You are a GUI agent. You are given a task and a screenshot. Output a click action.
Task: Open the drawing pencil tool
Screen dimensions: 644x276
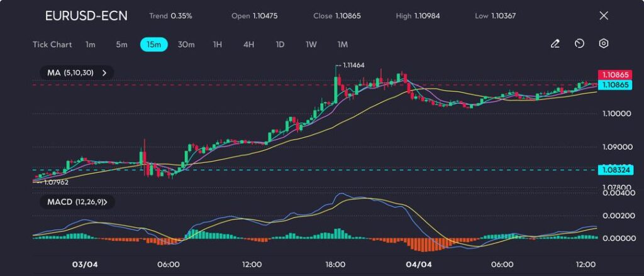(555, 44)
